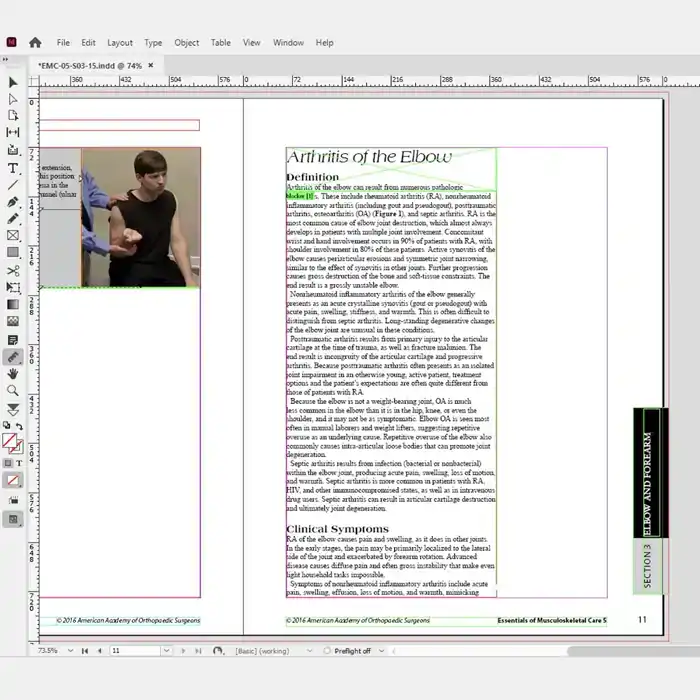Screen dimensions: 700x700
Task: Switch to the EMC-05-S03-15.indd document tab
Action: pyautogui.click(x=90, y=66)
